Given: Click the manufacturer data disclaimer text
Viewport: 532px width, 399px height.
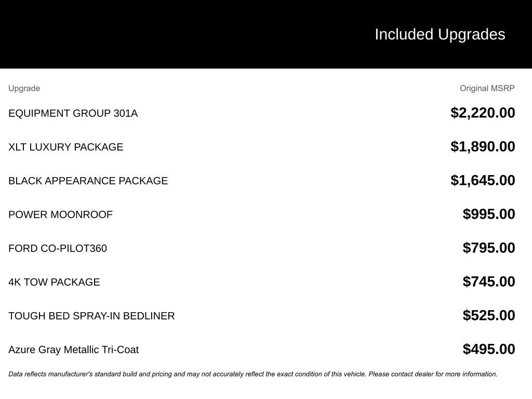Looking at the screenshot, I should [253, 374].
